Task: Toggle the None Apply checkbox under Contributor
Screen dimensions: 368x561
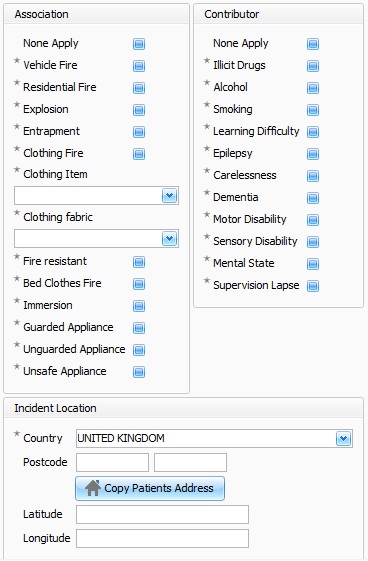Action: [x=313, y=44]
